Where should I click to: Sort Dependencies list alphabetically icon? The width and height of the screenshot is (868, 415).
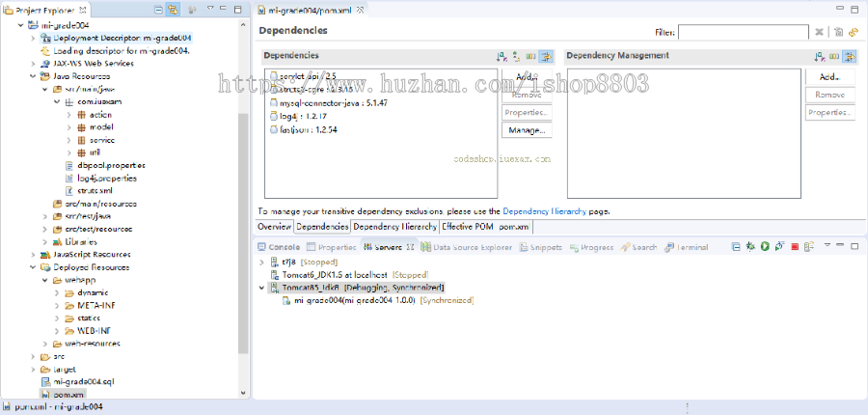pos(502,56)
